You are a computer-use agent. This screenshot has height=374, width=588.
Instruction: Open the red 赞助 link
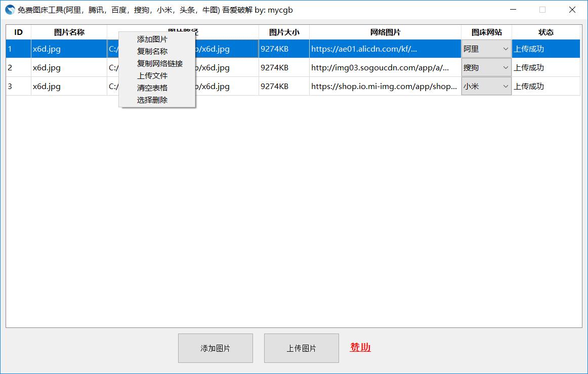(360, 347)
